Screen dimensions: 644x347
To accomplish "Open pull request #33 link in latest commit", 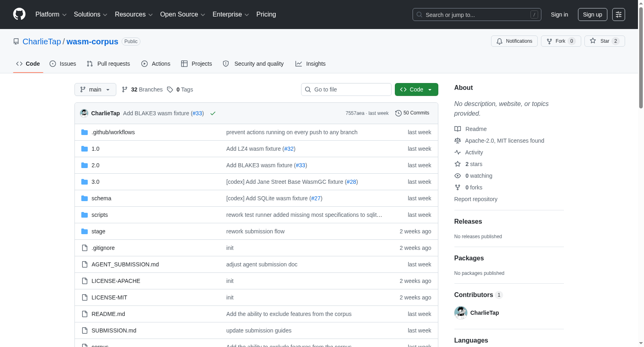I will (x=197, y=113).
